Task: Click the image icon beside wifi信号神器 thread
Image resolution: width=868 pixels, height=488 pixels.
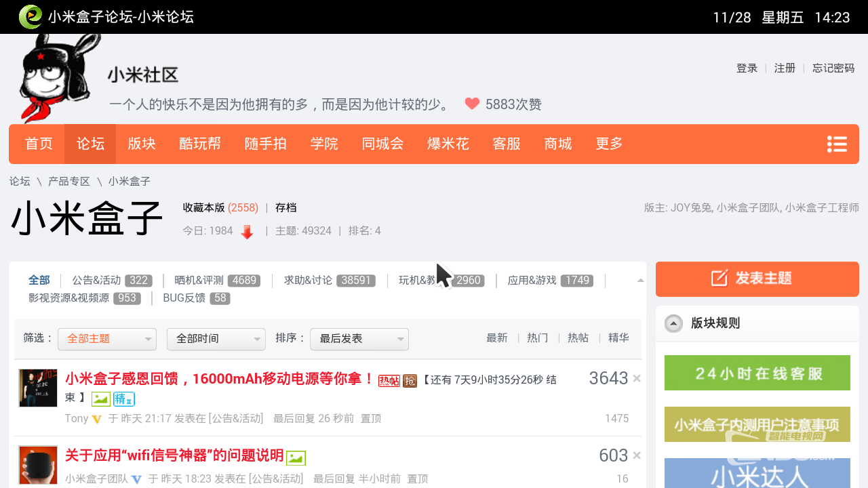Action: coord(296,458)
